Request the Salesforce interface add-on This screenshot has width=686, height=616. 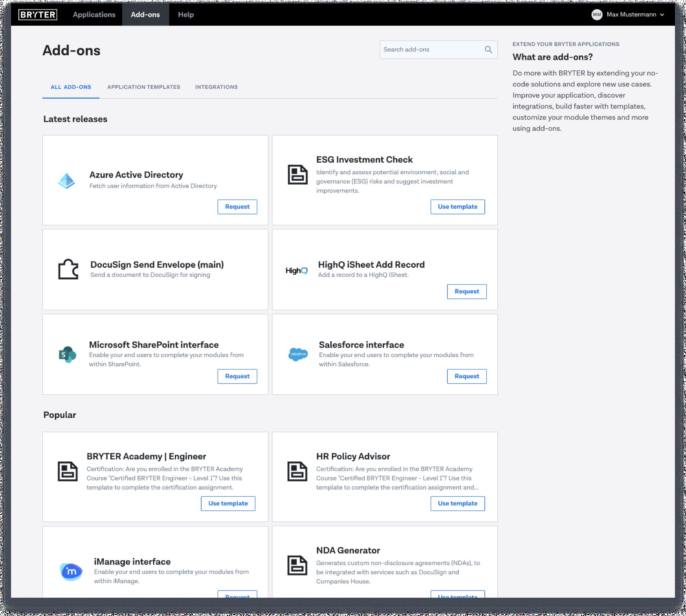[466, 376]
